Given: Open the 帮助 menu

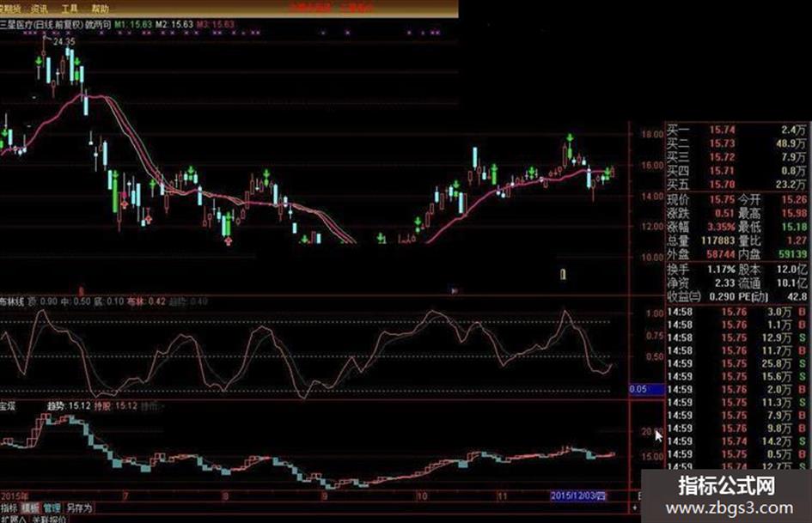Looking at the screenshot, I should [100, 9].
